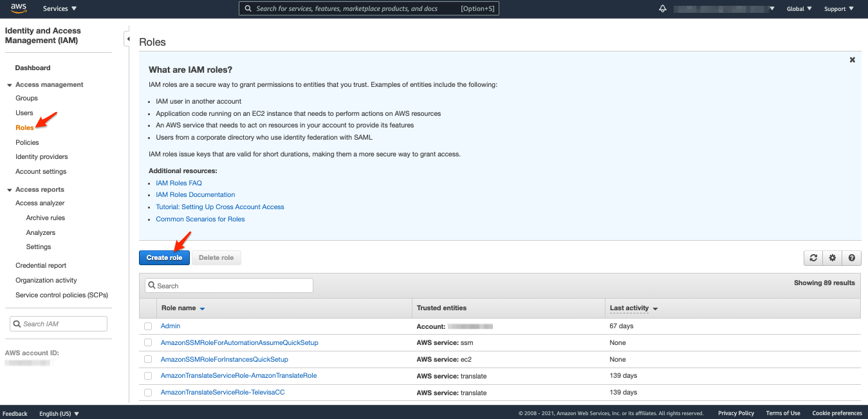Screen dimensions: 868x419
Task: Check AmazonSSMRoleForInstancesQuickSetup row checkbox
Action: click(148, 360)
